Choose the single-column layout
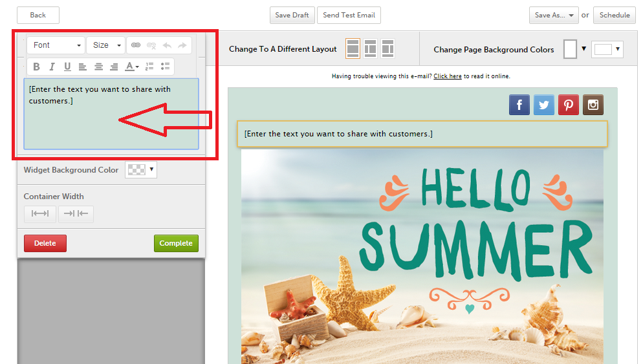The image size is (643, 364). point(353,48)
